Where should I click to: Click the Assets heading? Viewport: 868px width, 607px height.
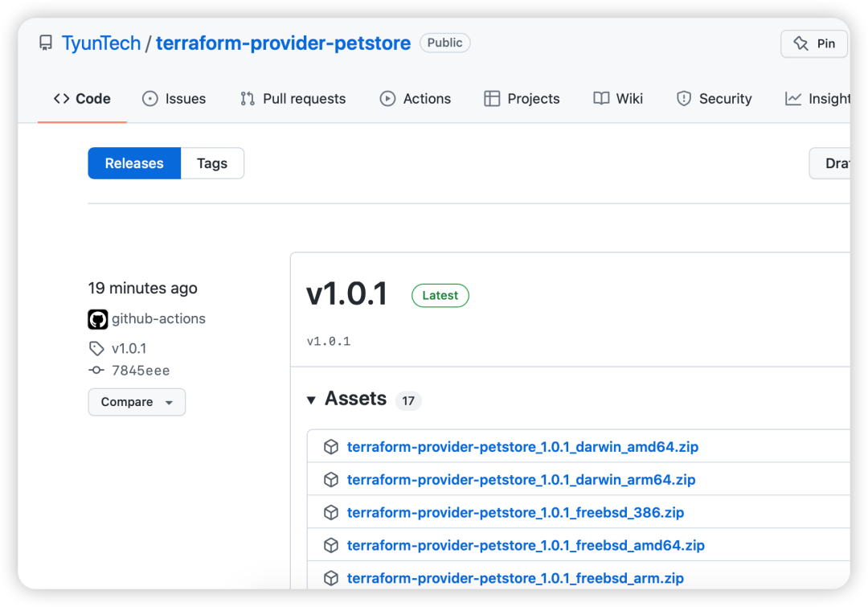tap(355, 399)
